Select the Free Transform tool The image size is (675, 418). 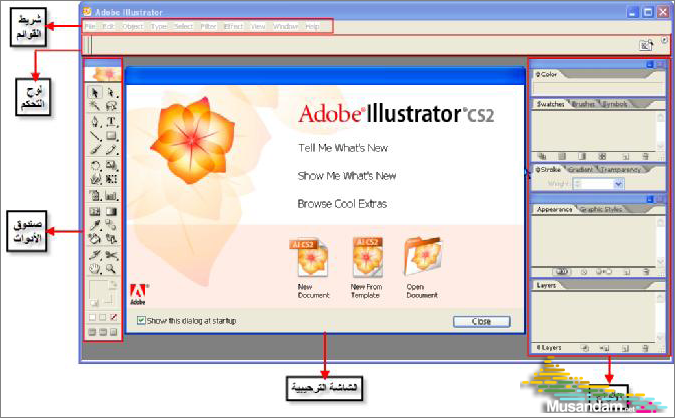click(x=111, y=179)
